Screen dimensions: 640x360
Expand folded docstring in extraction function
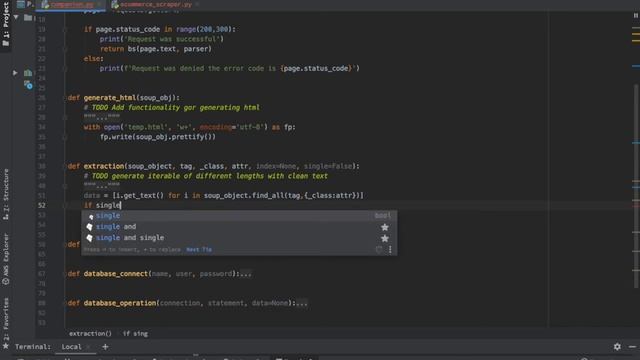(x=102, y=186)
